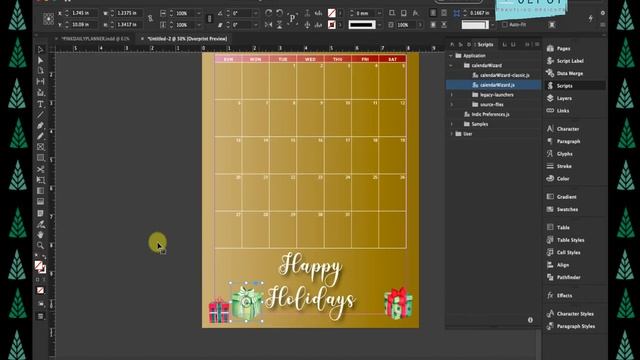Switch to the Untitled-2 document tab

click(x=187, y=39)
